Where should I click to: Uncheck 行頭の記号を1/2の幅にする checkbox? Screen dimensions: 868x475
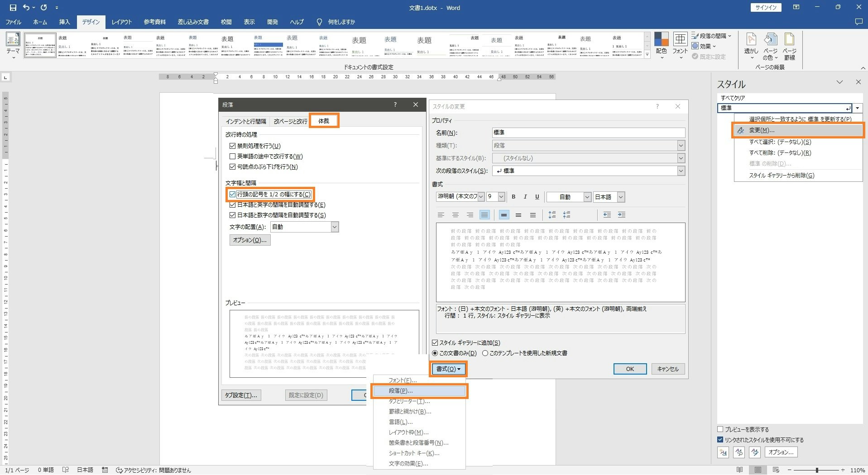pos(233,195)
